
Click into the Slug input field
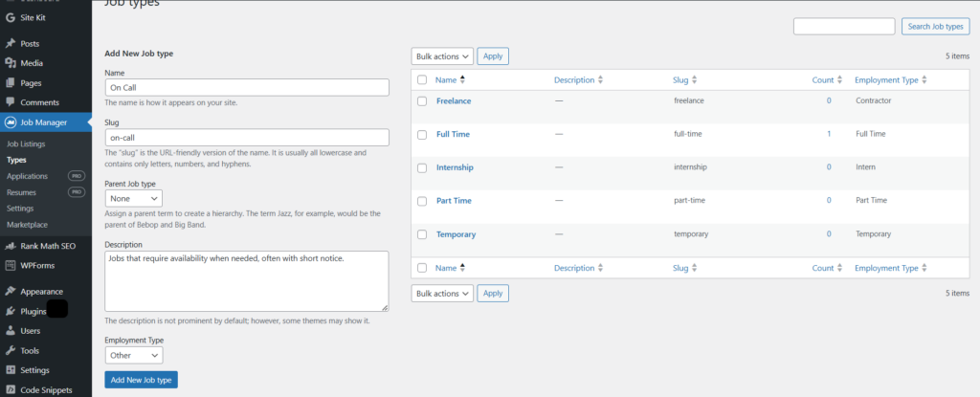(247, 138)
